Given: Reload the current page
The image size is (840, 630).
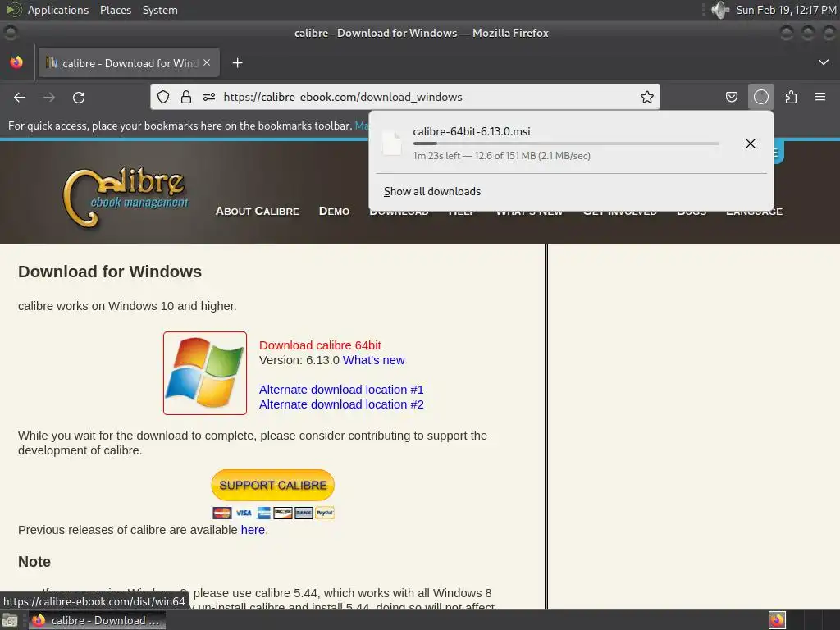Looking at the screenshot, I should click(x=79, y=97).
